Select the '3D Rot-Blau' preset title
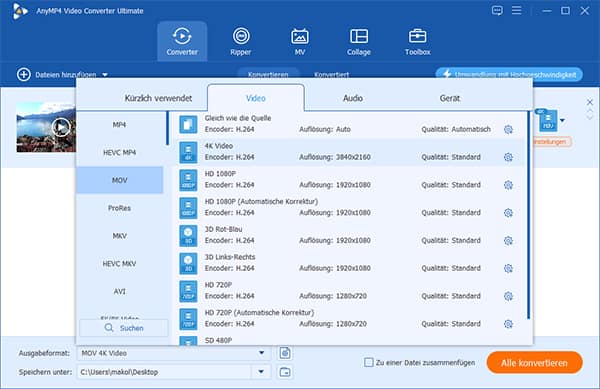 tap(223, 229)
